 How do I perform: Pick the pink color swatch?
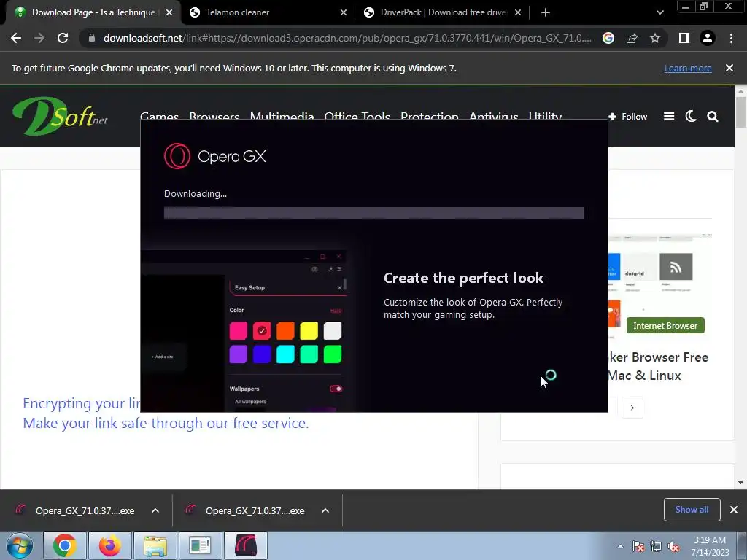tap(239, 330)
